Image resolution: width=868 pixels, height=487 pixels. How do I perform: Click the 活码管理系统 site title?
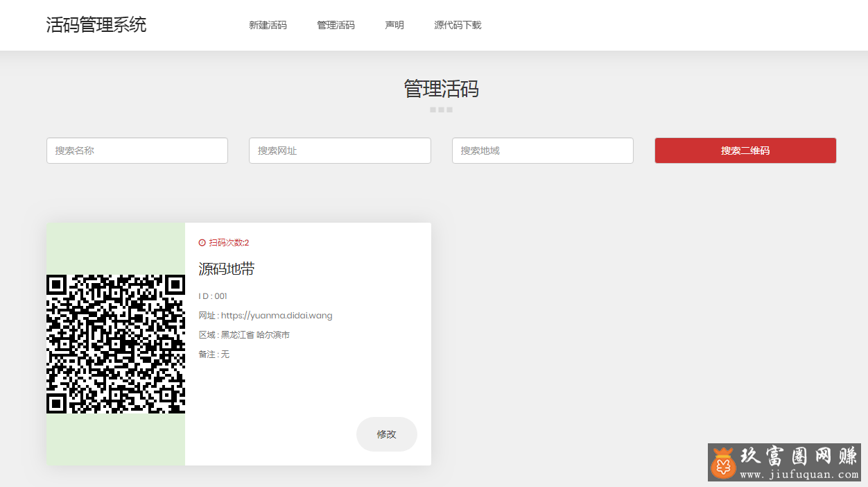tap(96, 25)
